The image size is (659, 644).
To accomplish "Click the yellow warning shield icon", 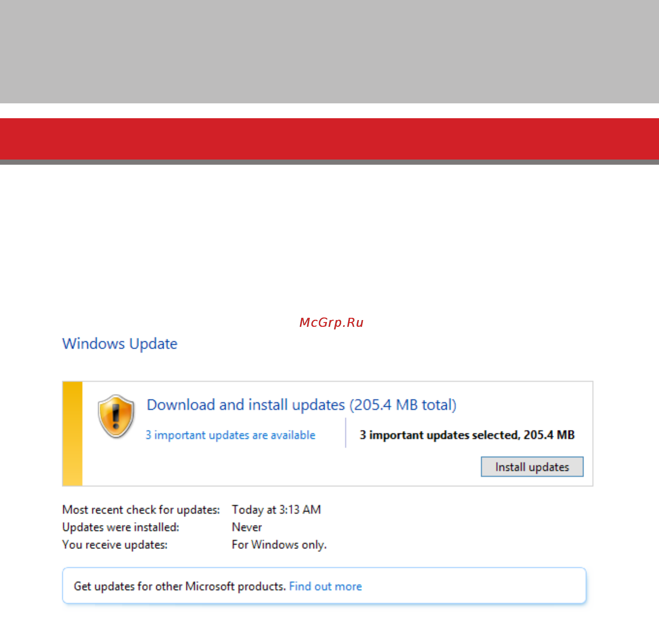I will [116, 416].
